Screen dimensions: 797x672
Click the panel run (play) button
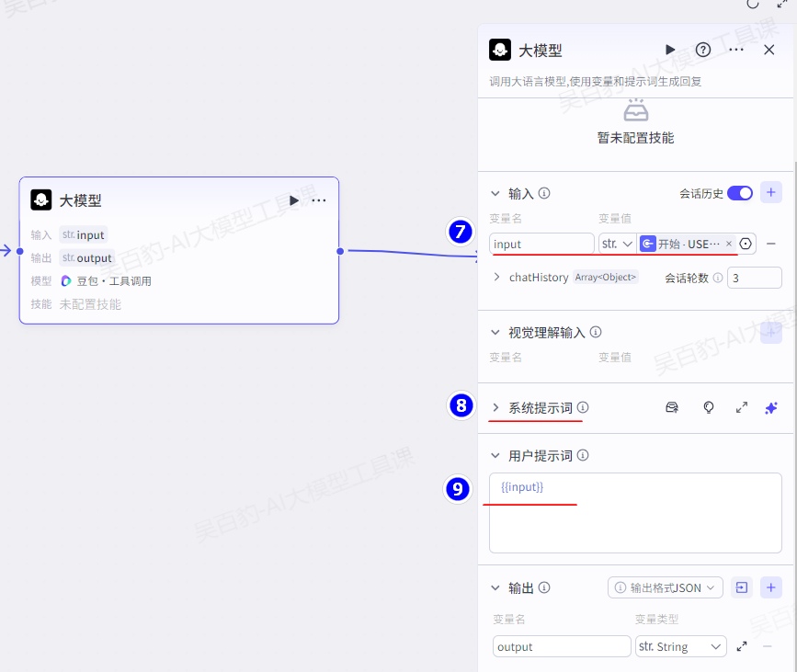click(x=670, y=50)
